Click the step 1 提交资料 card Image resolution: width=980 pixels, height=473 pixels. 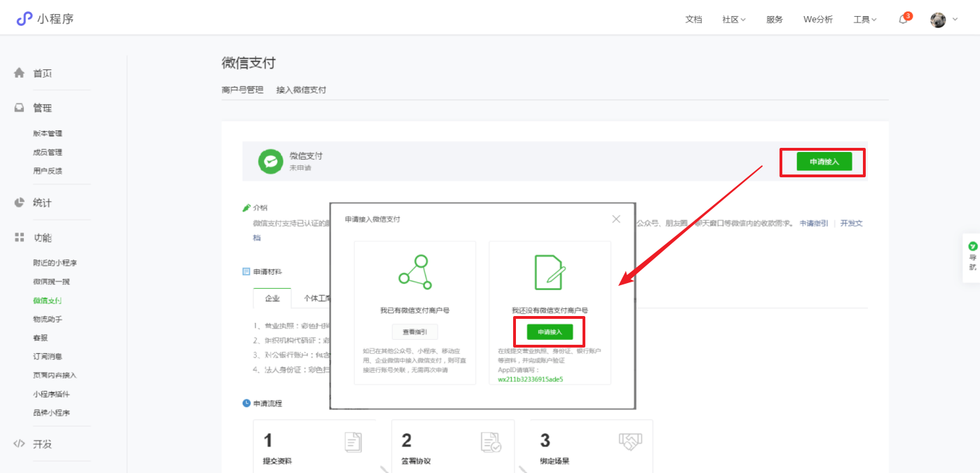314,446
